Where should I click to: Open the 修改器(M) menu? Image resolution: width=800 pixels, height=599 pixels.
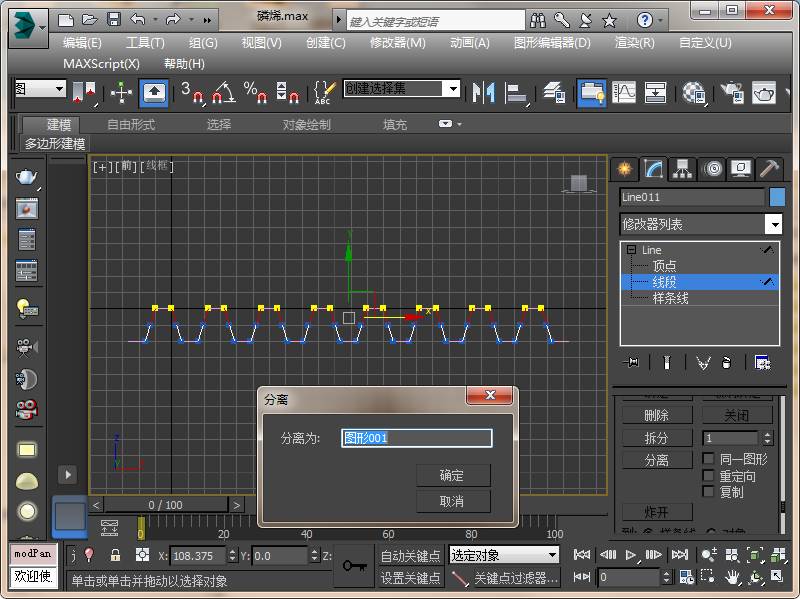coord(397,43)
